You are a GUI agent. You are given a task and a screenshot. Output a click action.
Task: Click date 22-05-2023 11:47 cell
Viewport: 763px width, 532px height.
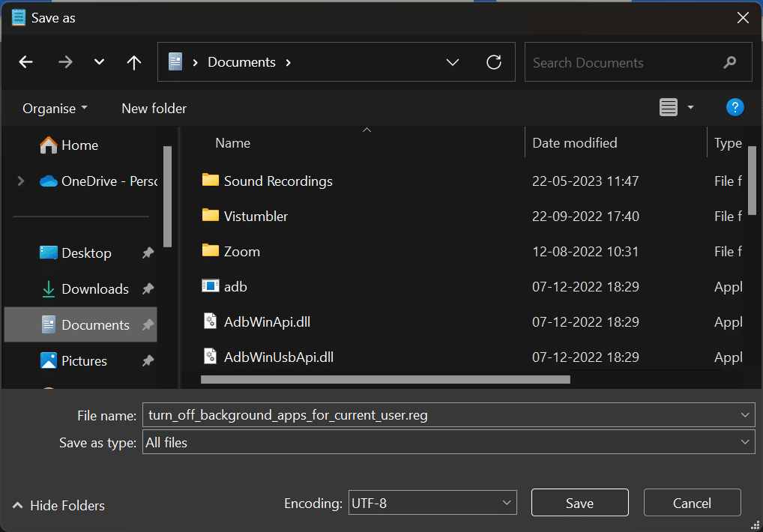tap(585, 181)
